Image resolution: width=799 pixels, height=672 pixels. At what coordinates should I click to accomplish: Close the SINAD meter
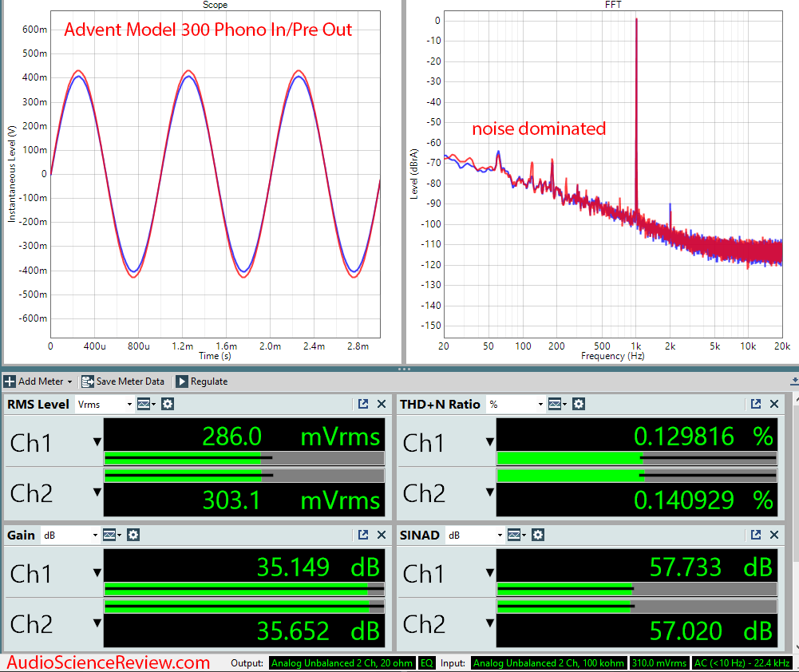coord(774,535)
